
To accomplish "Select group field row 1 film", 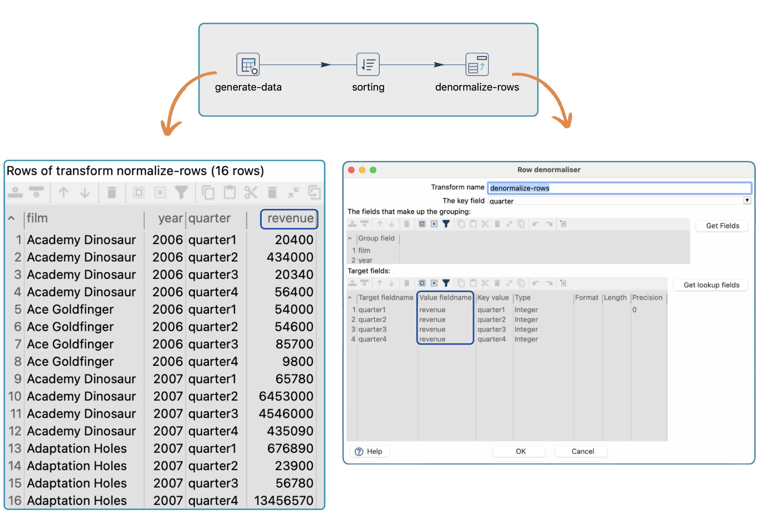I will (x=364, y=251).
